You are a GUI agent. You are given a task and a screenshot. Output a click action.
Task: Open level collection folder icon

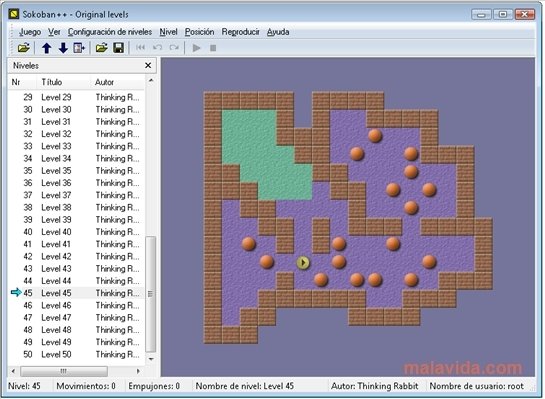click(24, 48)
